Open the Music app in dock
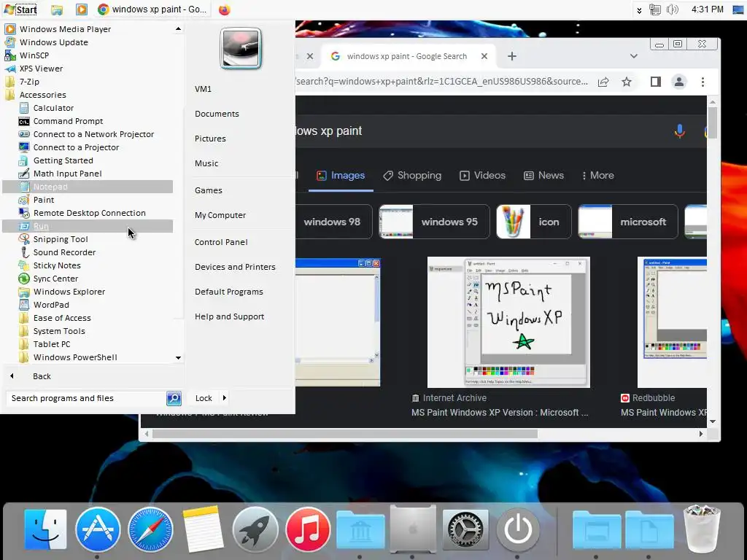This screenshot has width=747, height=560. tap(308, 529)
